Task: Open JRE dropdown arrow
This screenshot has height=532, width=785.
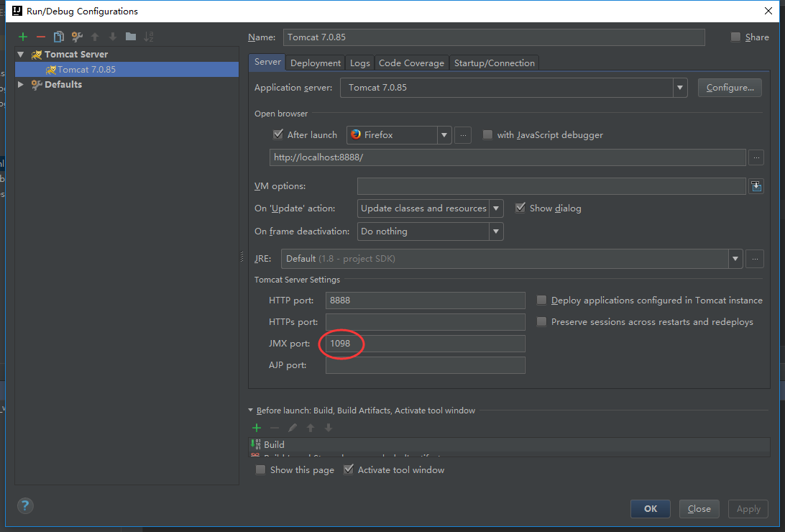Action: coord(735,259)
